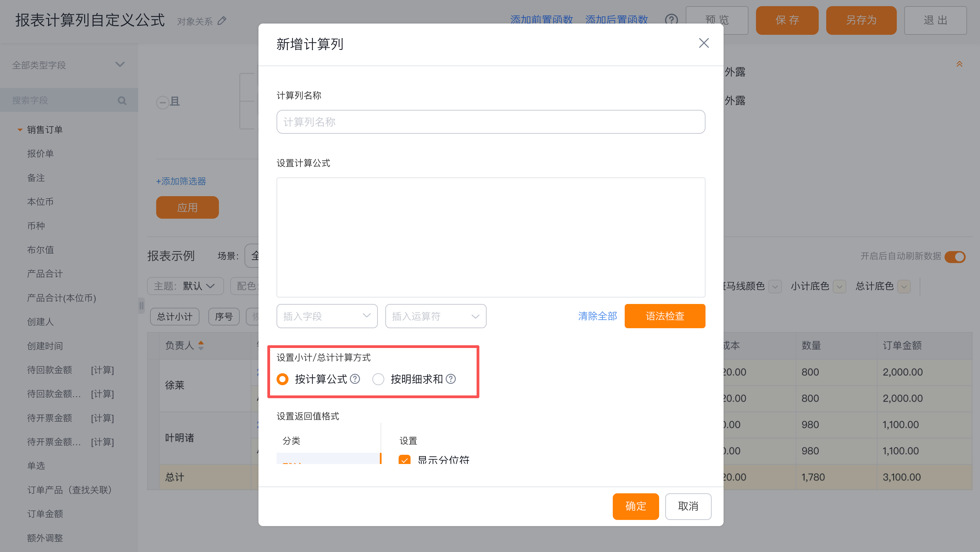Select the 按明细求和 radio button
This screenshot has height=552, width=980.
tap(378, 379)
